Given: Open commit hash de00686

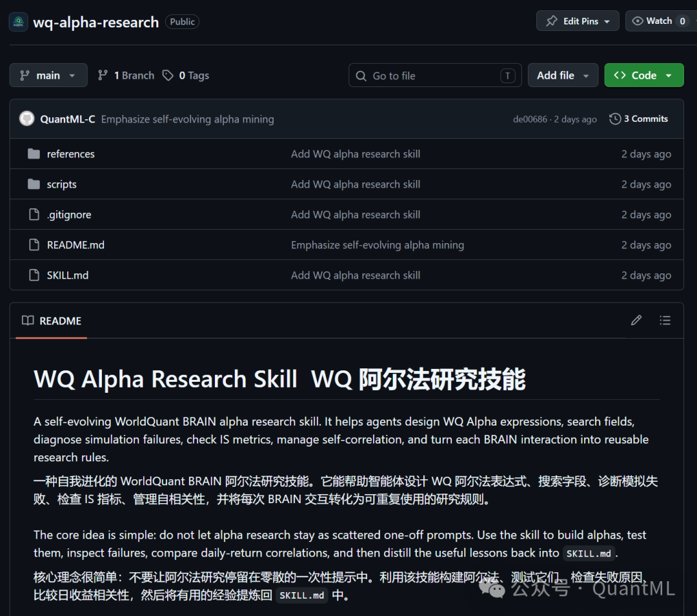Looking at the screenshot, I should coord(530,119).
